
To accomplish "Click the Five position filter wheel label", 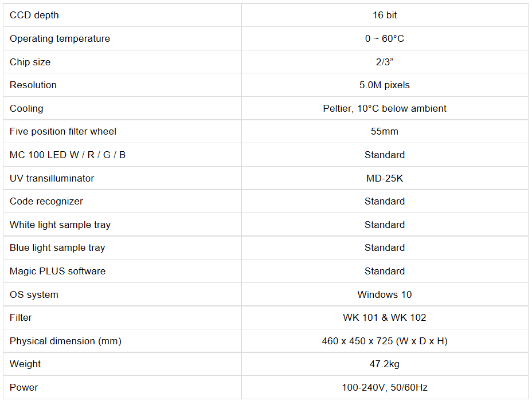I will (63, 131).
